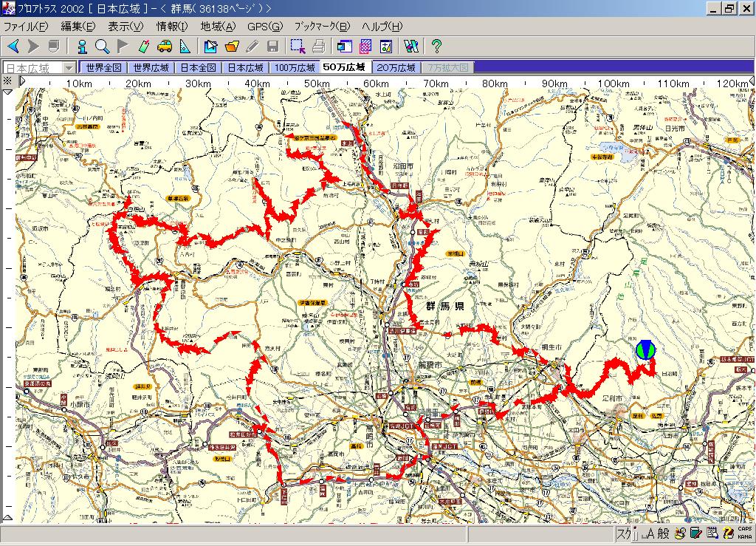Open the GPS(G) menu
756x546 pixels.
click(264, 27)
